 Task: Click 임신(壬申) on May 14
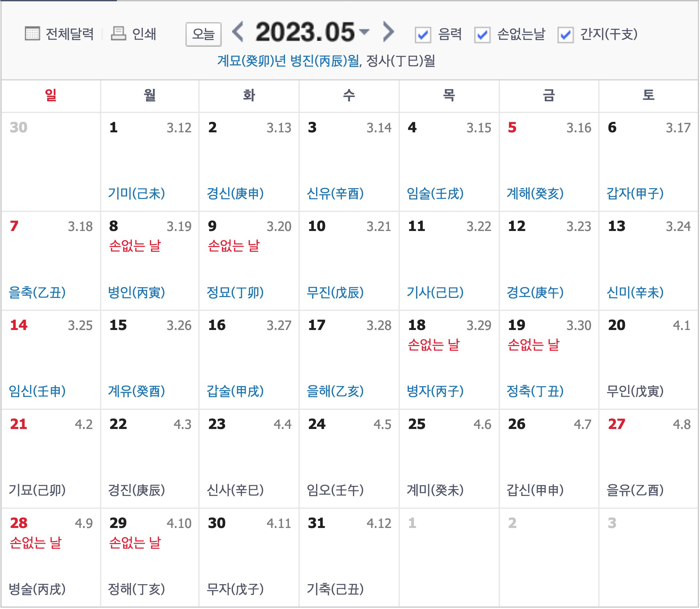pyautogui.click(x=37, y=391)
